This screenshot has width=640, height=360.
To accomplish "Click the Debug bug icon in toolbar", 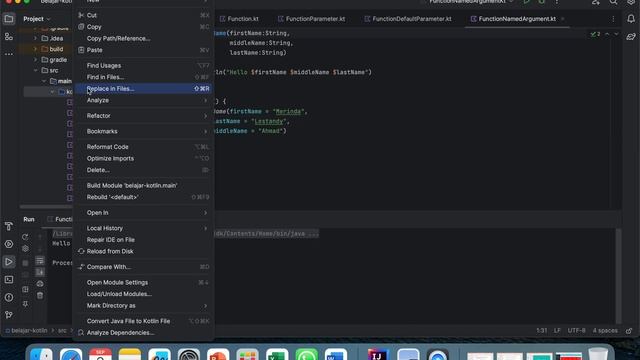I will pyautogui.click(x=542, y=2).
